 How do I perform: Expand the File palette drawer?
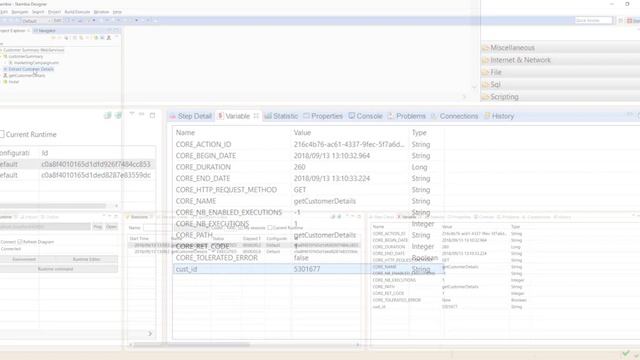click(x=560, y=72)
